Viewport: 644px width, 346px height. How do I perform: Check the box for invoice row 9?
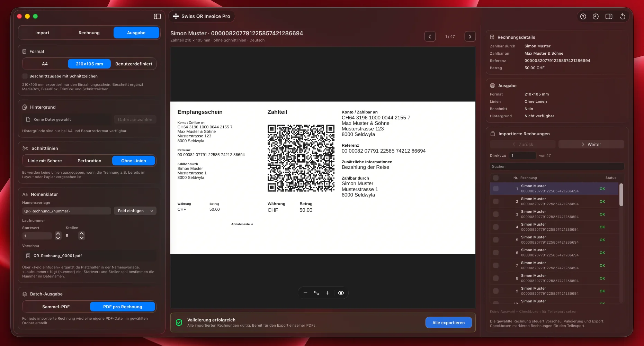click(496, 291)
